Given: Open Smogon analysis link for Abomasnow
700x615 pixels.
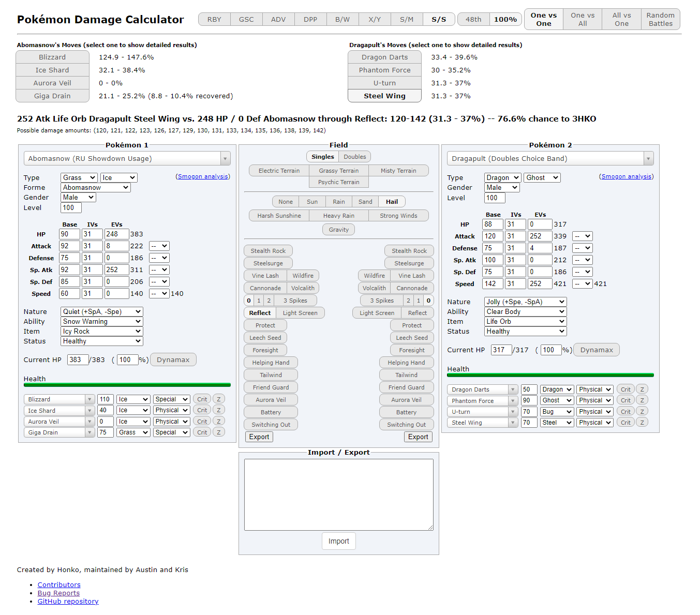Looking at the screenshot, I should tap(203, 176).
